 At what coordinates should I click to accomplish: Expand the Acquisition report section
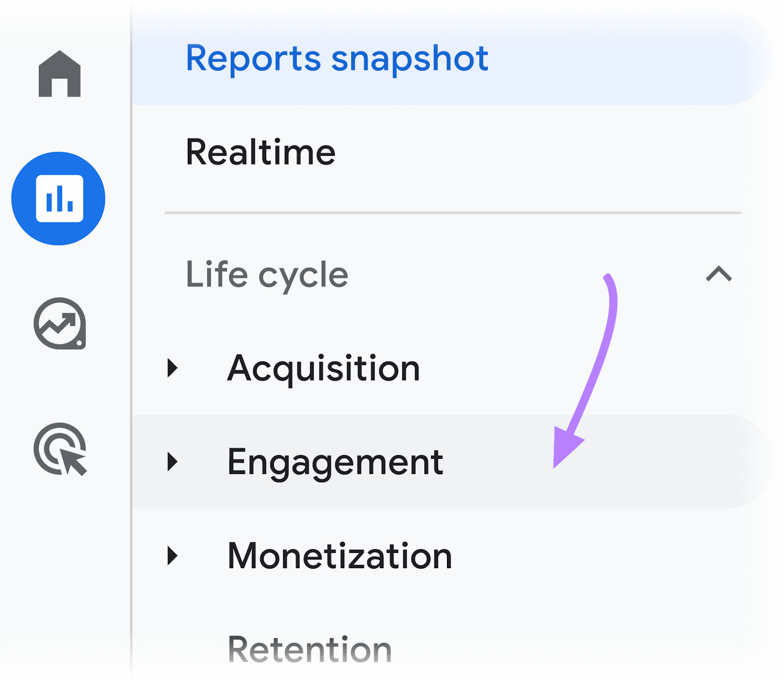(x=172, y=368)
